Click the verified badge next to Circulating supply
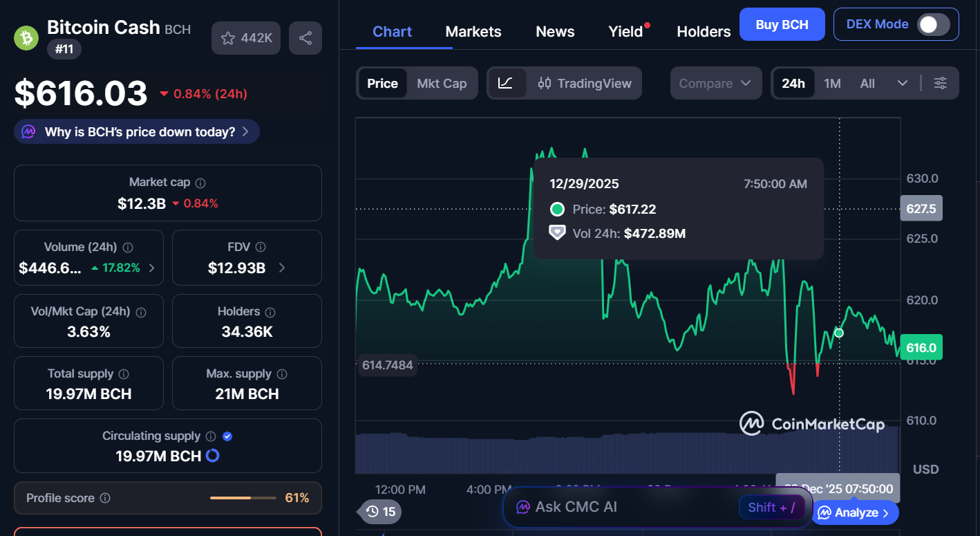The width and height of the screenshot is (980, 536). coord(227,436)
